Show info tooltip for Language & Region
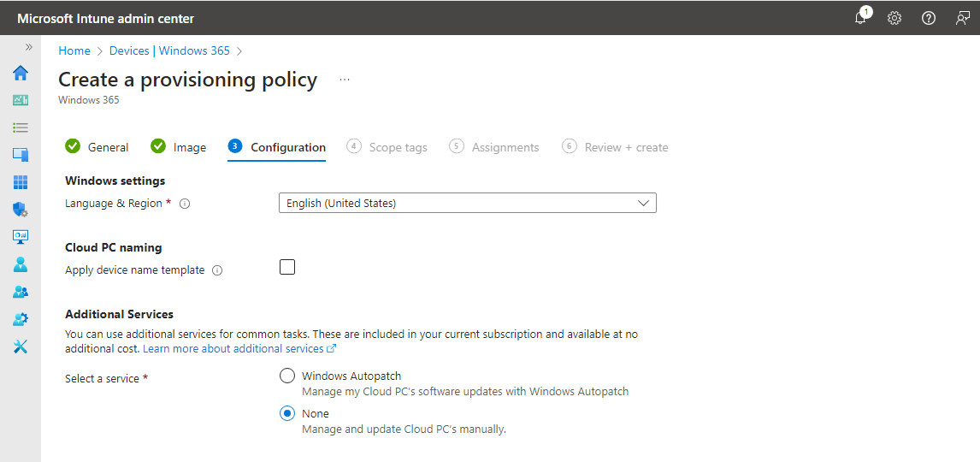Screen dimensions: 980x462 [x=185, y=204]
